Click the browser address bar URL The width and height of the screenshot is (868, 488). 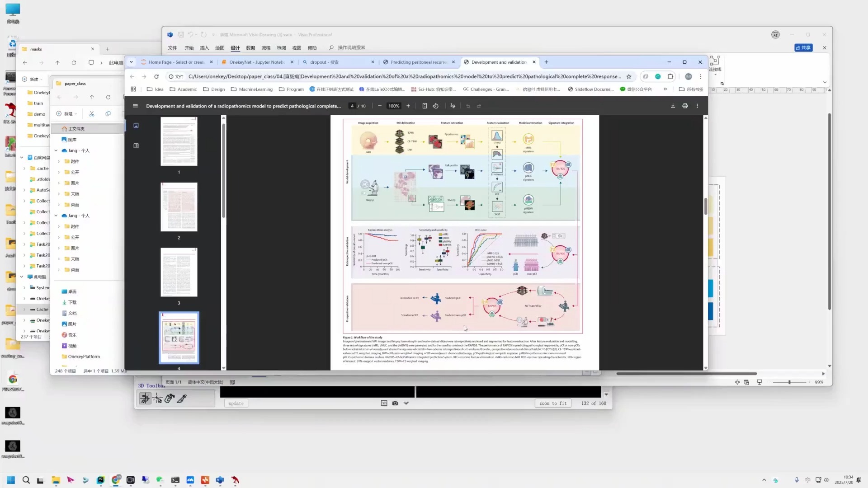[x=405, y=76]
